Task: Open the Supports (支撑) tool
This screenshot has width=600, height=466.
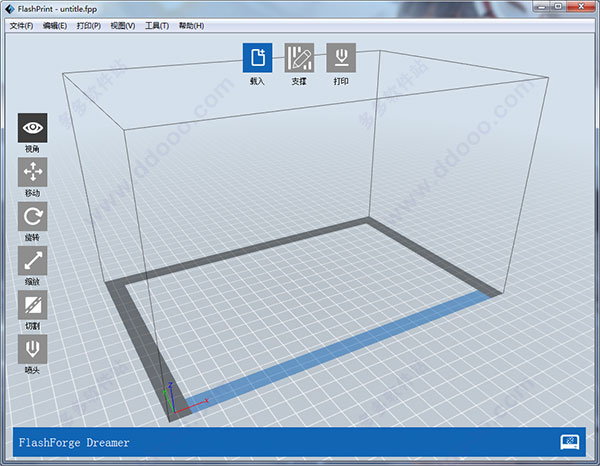Action: click(x=299, y=58)
